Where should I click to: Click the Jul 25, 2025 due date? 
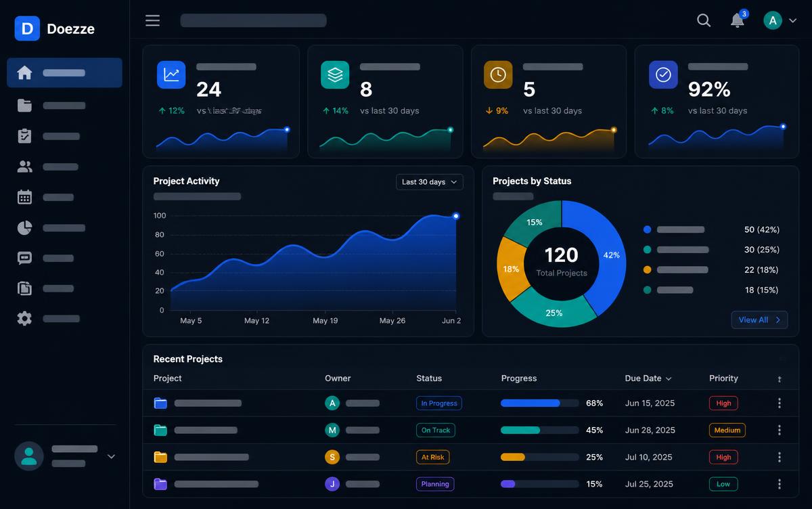[x=649, y=484]
